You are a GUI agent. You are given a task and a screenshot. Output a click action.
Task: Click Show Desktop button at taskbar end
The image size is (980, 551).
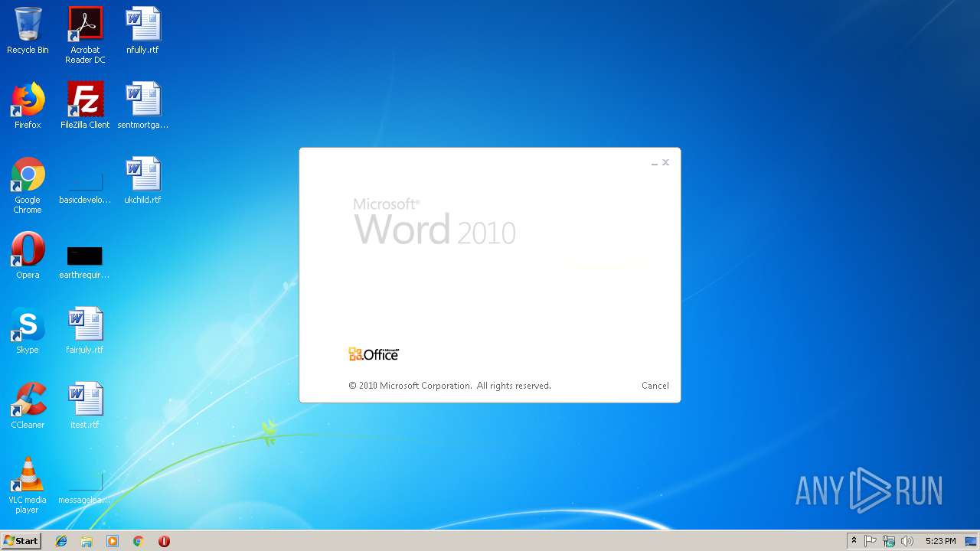click(x=971, y=541)
